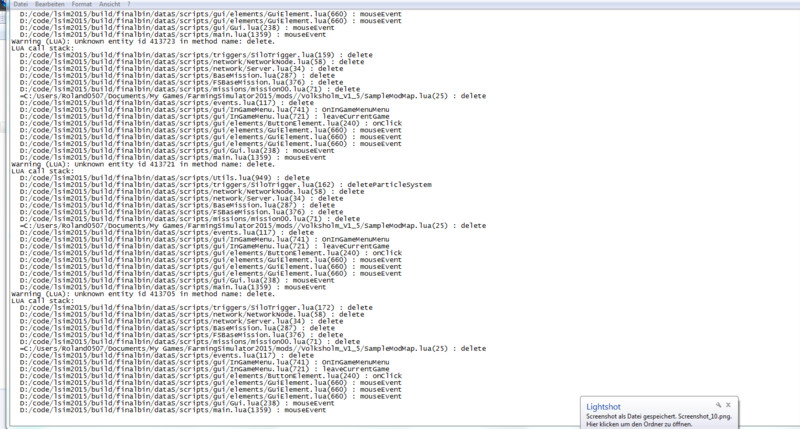The width and height of the screenshot is (800, 429).
Task: Click SampleModMap.lua(25) line below warning 413705
Action: [253, 348]
